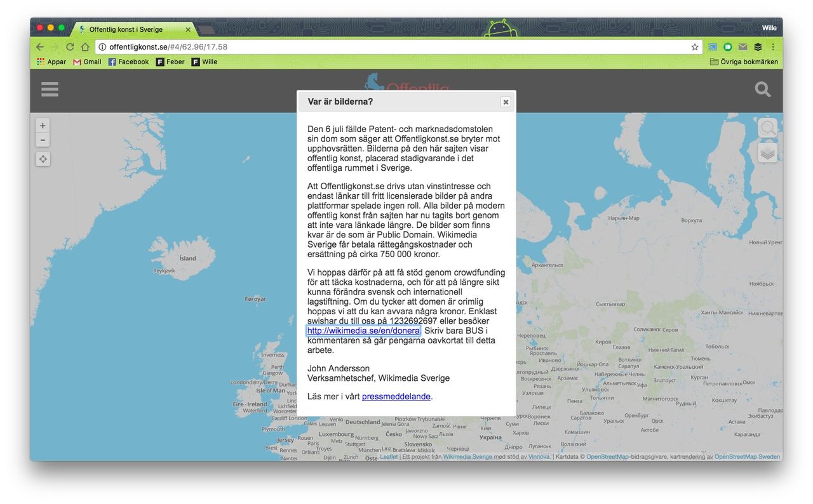Viewport: 813px width, 504px height.
Task: Click the Воркута map label
Action: coord(691,221)
